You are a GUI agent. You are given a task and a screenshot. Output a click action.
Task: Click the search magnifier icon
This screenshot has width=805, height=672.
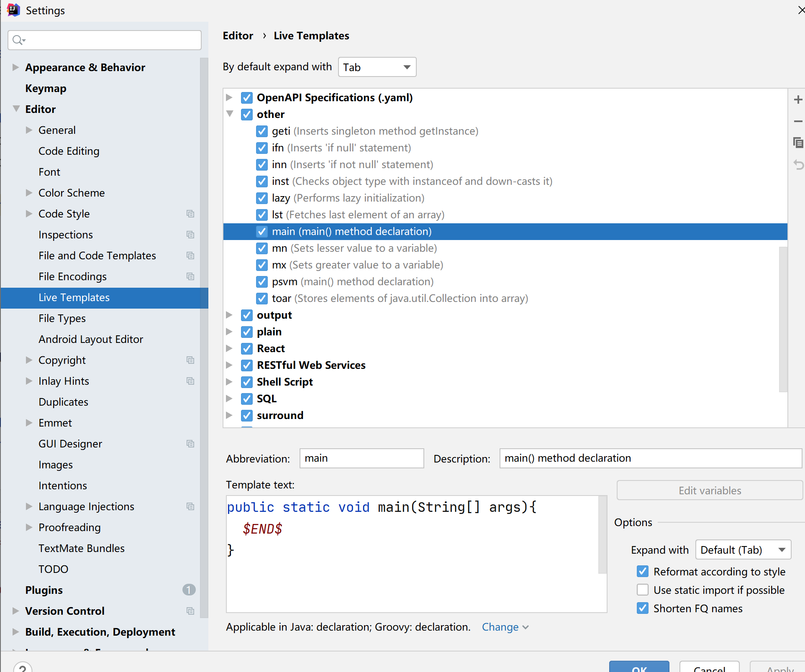pyautogui.click(x=18, y=40)
